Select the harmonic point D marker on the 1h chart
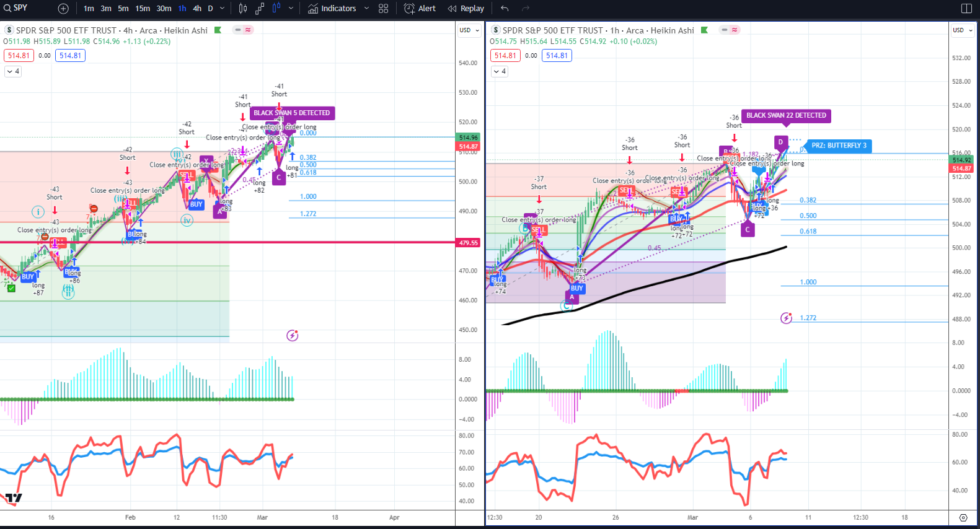The width and height of the screenshot is (980, 529). (780, 142)
